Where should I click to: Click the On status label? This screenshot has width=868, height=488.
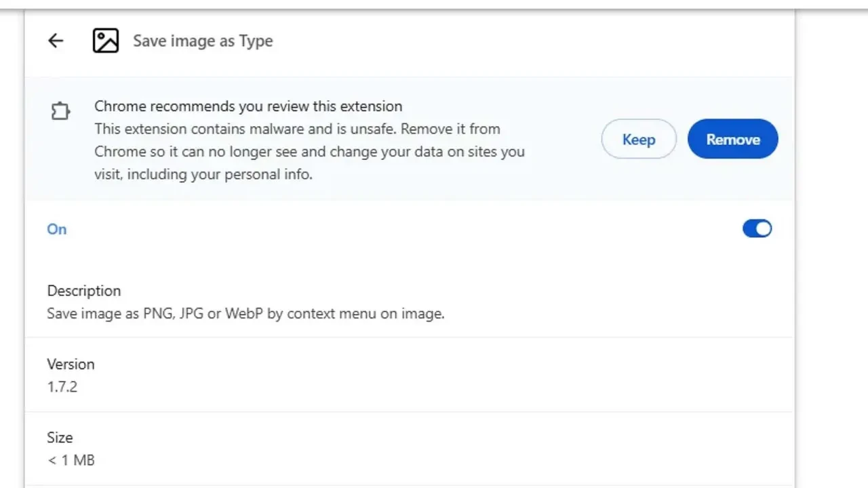click(56, 229)
